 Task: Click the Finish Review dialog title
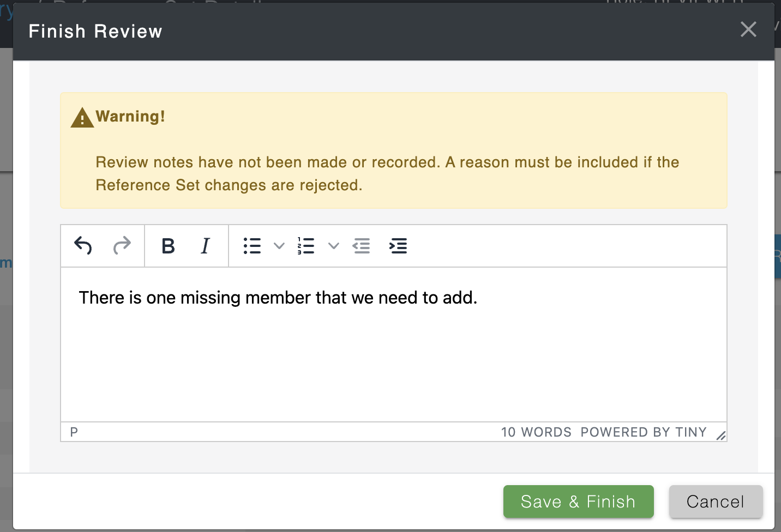pos(95,31)
